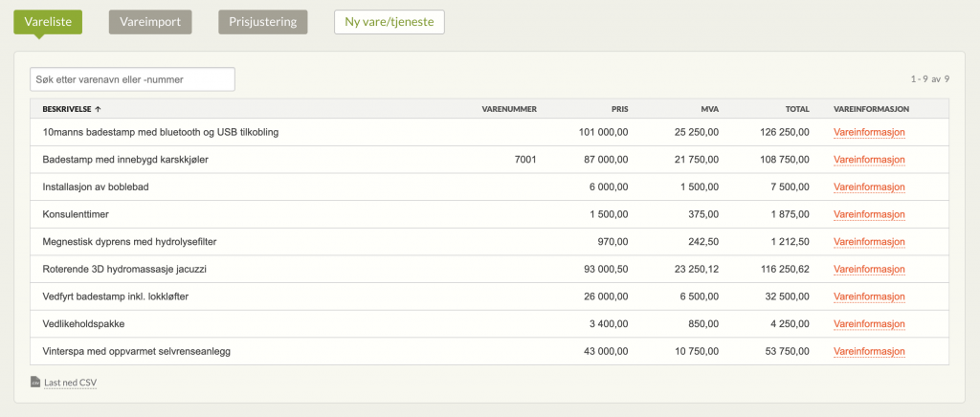The image size is (980, 417).
Task: Click the total 116 250,62
Action: tap(785, 269)
